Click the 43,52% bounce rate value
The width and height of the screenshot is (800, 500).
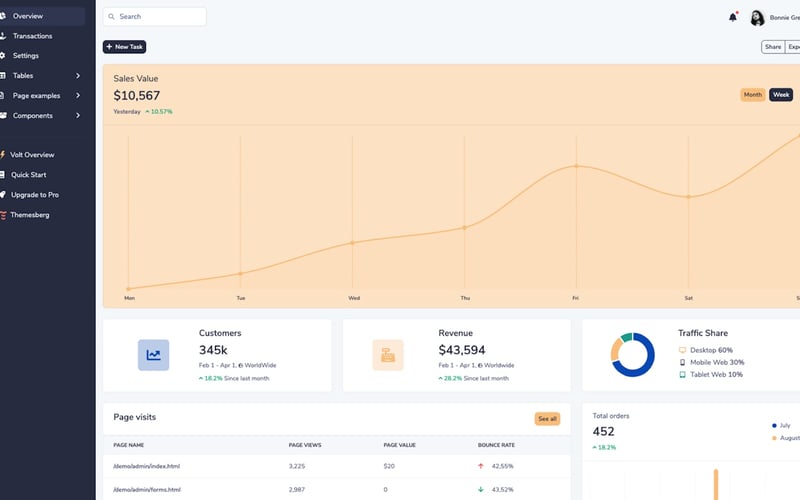503,490
